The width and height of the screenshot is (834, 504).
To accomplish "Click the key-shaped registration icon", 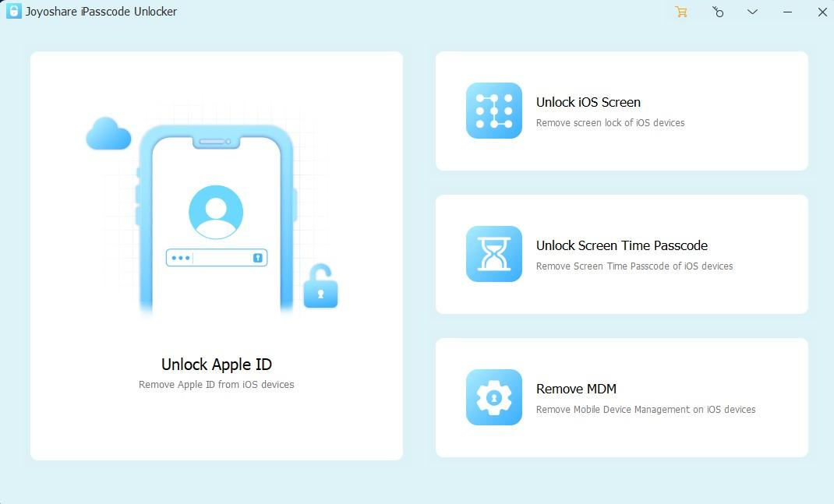I will point(718,12).
